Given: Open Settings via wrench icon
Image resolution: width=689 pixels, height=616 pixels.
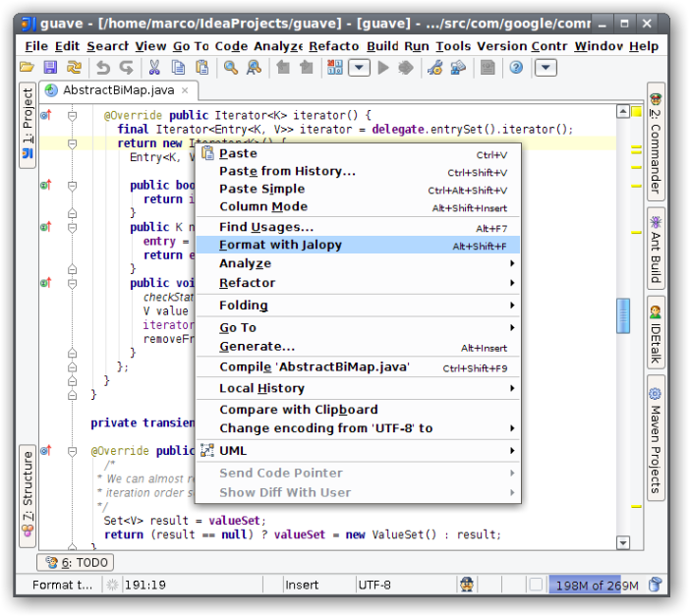Looking at the screenshot, I should click(x=435, y=67).
